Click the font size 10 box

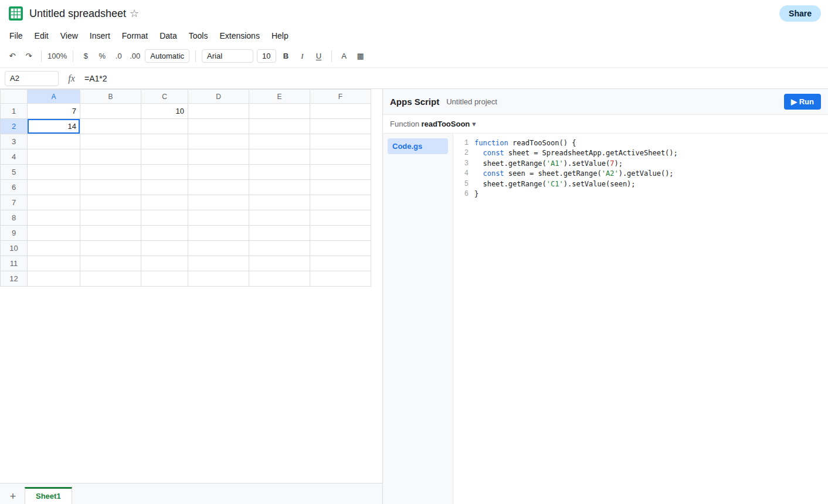point(266,56)
